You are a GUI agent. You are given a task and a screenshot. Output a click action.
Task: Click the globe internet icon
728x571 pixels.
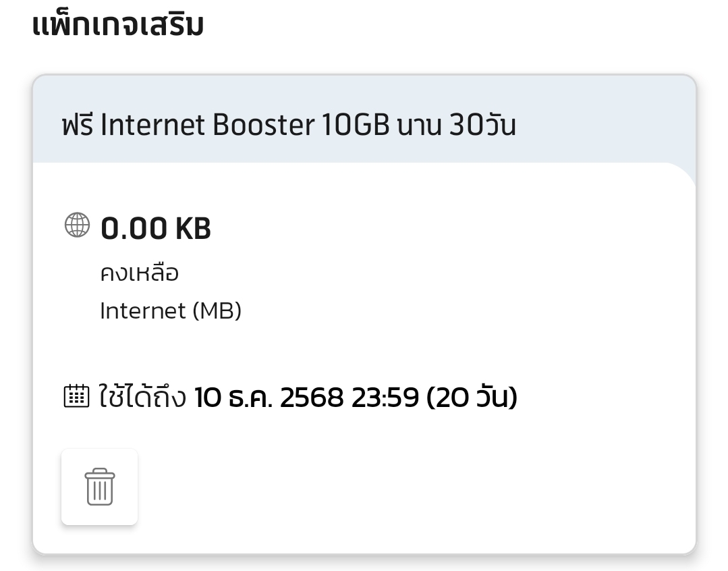77,225
